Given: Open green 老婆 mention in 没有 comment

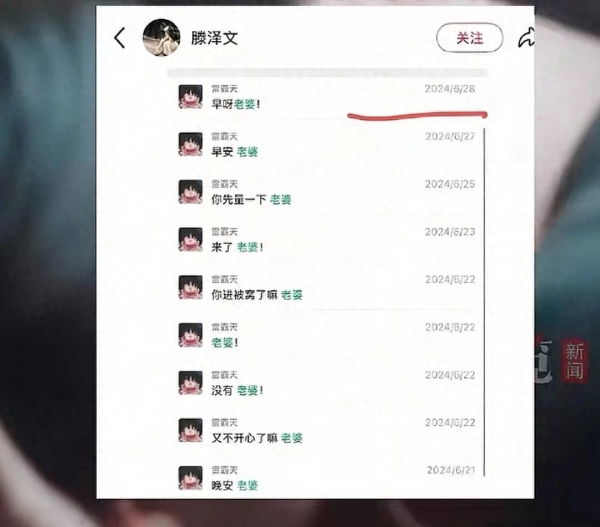Looking at the screenshot, I should click(x=247, y=390).
